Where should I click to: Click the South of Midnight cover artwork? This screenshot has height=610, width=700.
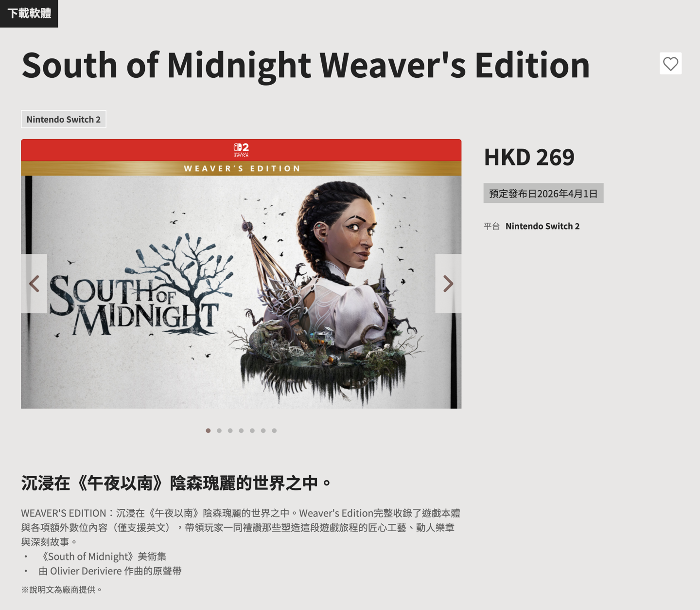click(241, 292)
